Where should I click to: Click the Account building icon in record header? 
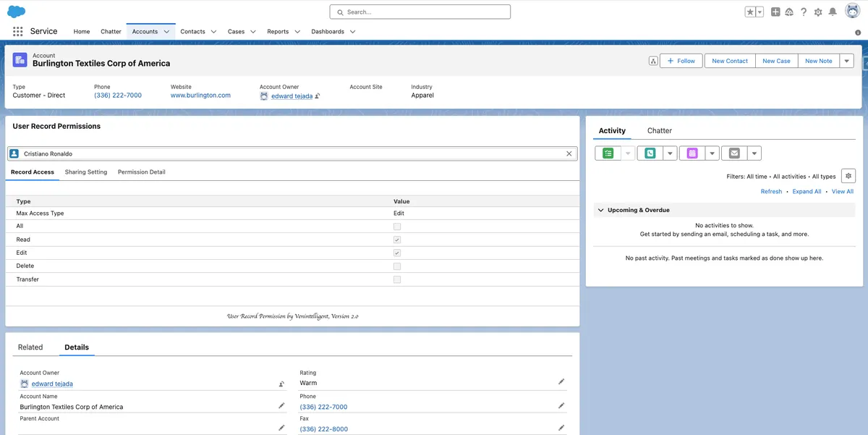20,60
